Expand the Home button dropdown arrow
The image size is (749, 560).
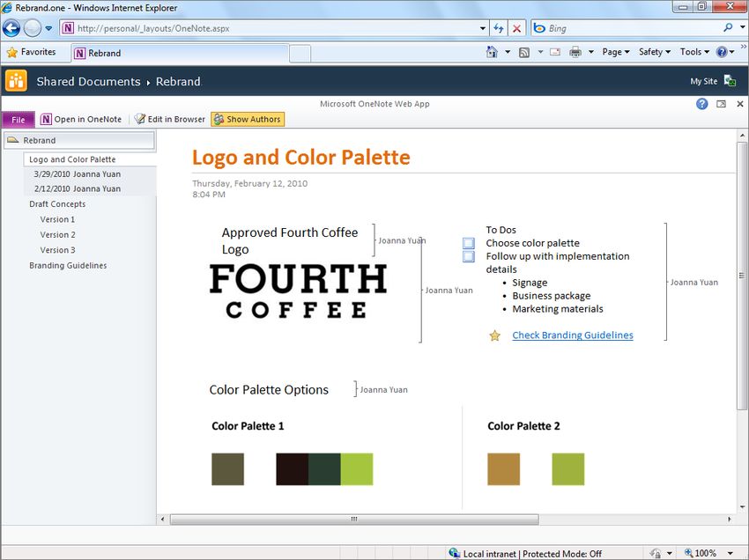pyautogui.click(x=508, y=52)
